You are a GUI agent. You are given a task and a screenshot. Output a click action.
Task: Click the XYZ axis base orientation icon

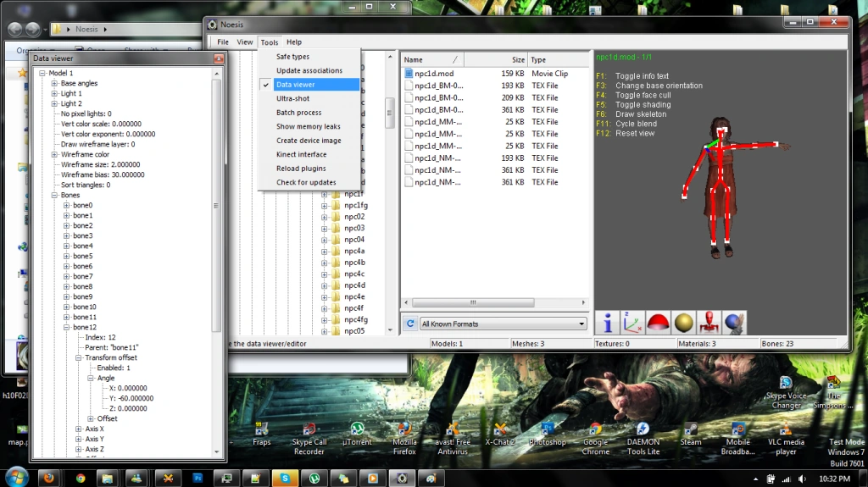[x=632, y=323]
